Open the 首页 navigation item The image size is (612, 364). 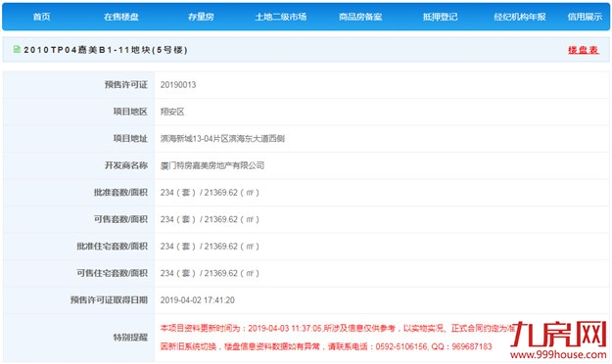41,17
